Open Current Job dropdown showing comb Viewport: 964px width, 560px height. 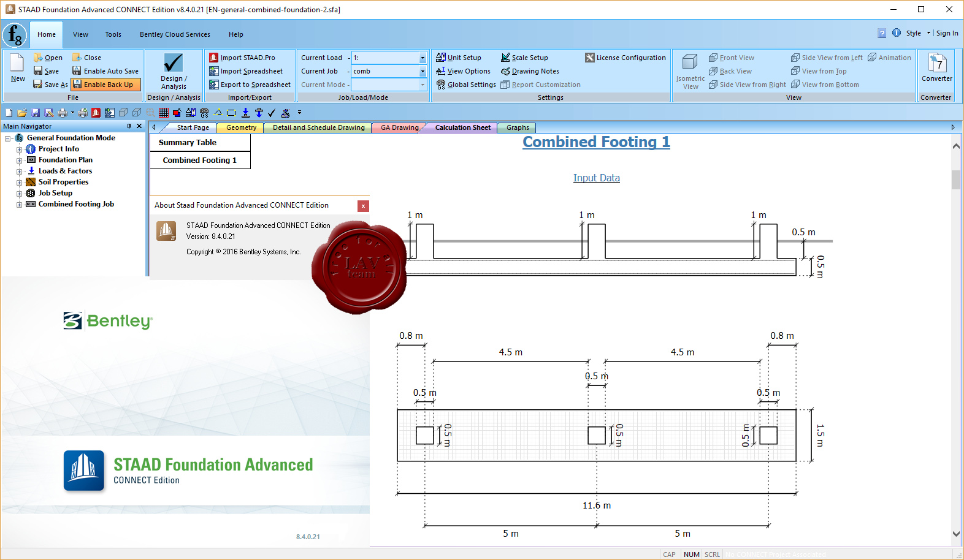point(422,71)
